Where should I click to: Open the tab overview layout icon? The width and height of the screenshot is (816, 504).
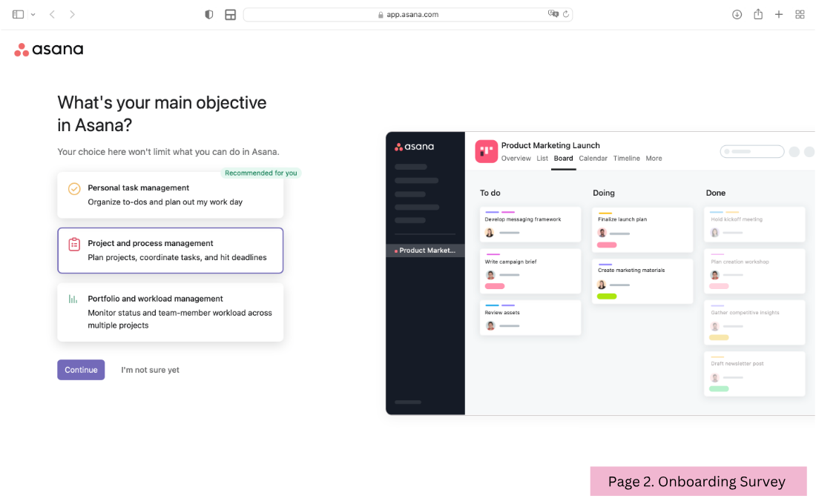(230, 15)
